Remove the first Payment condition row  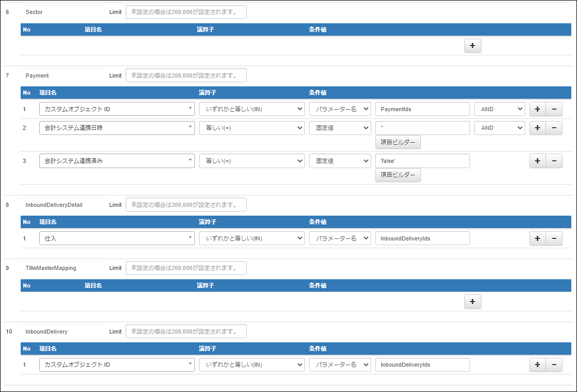[x=554, y=109]
